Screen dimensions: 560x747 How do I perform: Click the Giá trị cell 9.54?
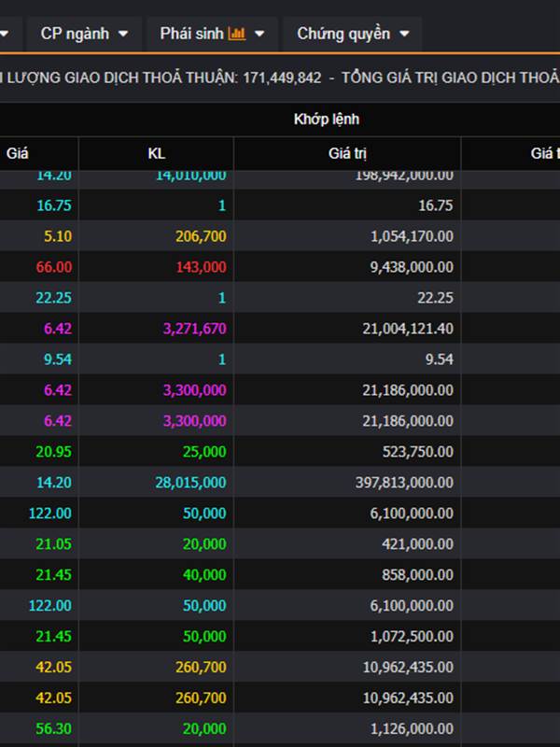pyautogui.click(x=440, y=359)
